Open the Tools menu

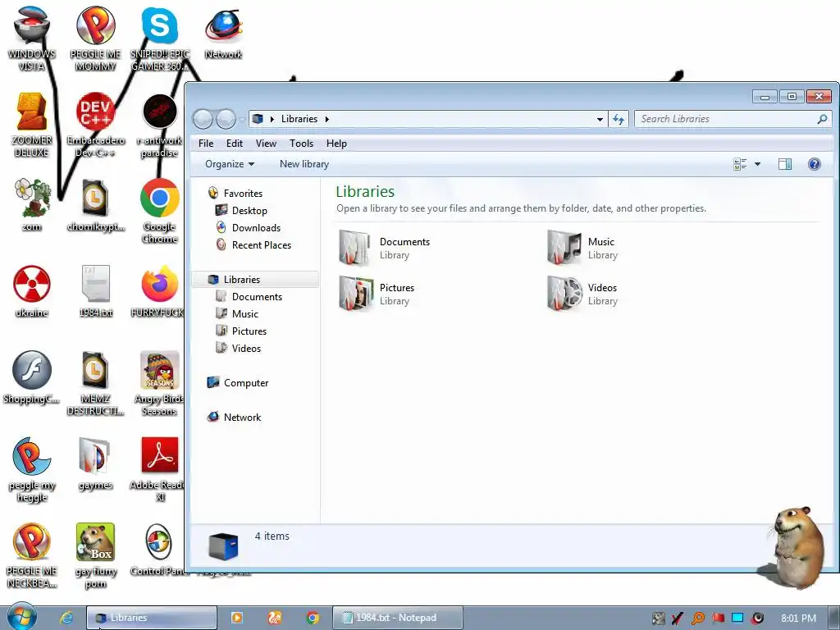(x=301, y=144)
